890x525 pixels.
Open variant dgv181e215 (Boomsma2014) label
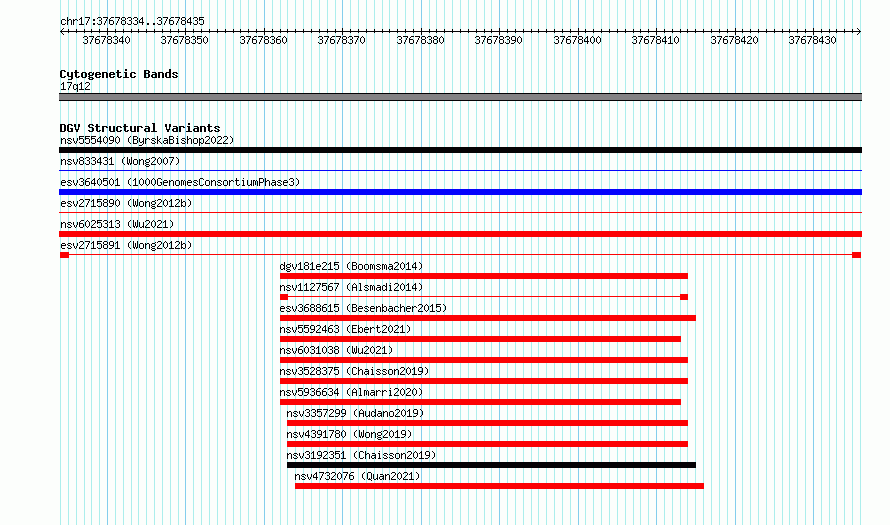351,266
